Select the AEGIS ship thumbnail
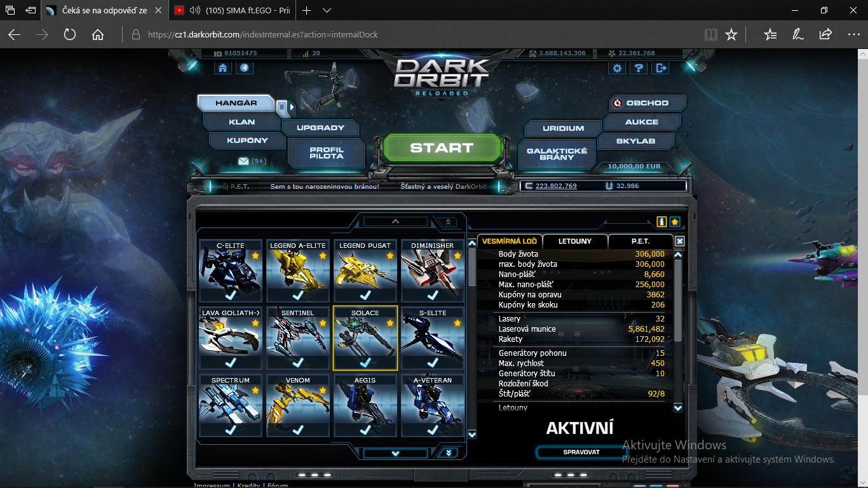868x488 pixels. coord(365,405)
